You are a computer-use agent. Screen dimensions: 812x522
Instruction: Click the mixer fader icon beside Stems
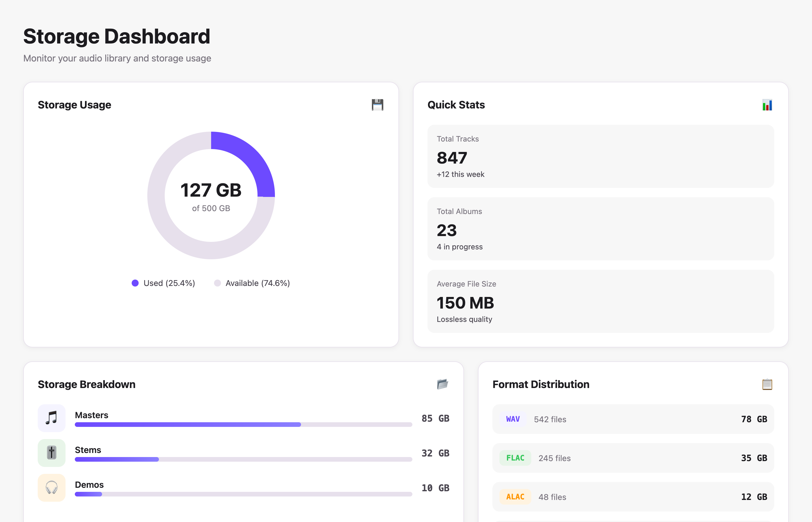(x=51, y=453)
